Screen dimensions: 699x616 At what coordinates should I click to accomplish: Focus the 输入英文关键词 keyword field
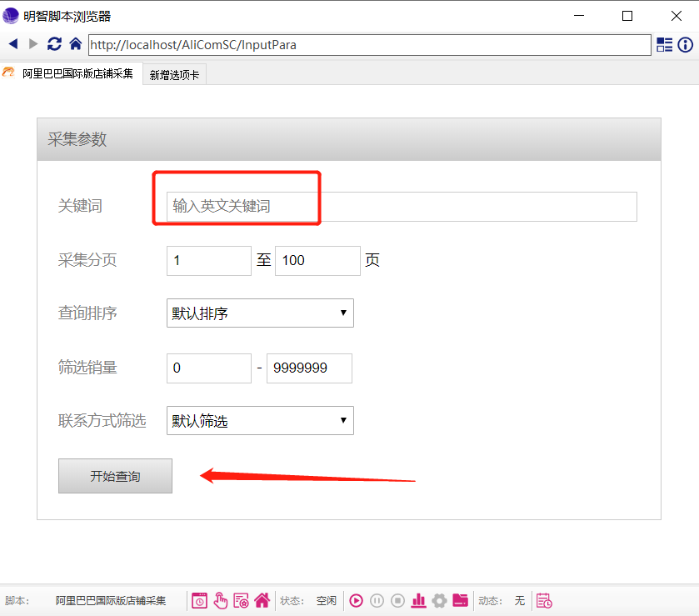click(x=402, y=207)
